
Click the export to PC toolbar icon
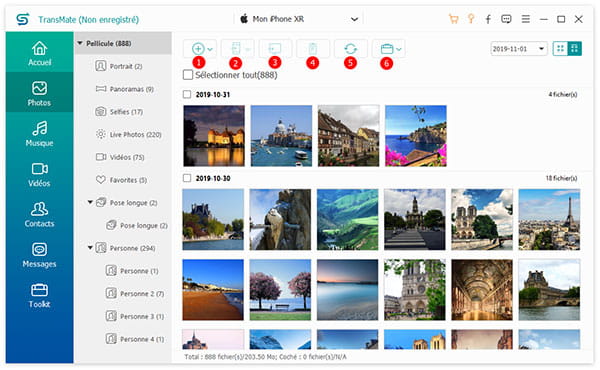[275, 49]
